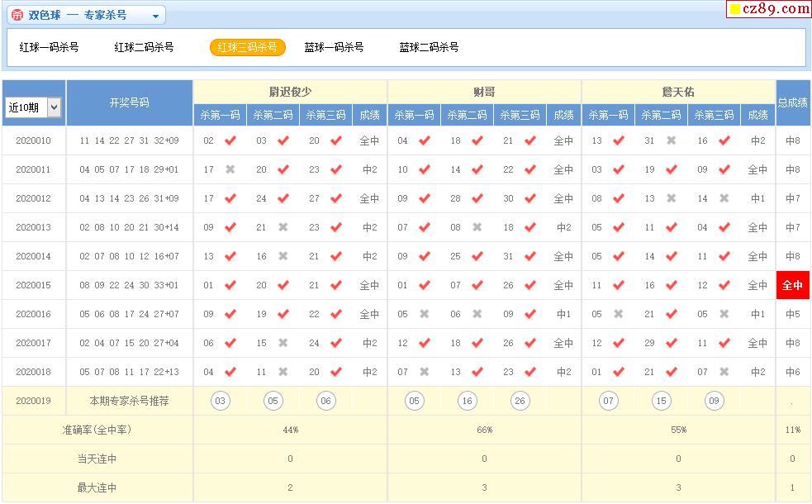Click the circled number 26 under 财哥
Image resolution: width=812 pixels, height=504 pixels.
520,402
